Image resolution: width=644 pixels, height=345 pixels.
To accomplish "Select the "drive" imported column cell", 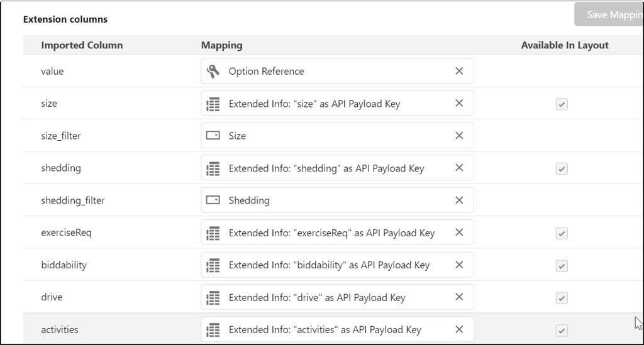I will (52, 297).
